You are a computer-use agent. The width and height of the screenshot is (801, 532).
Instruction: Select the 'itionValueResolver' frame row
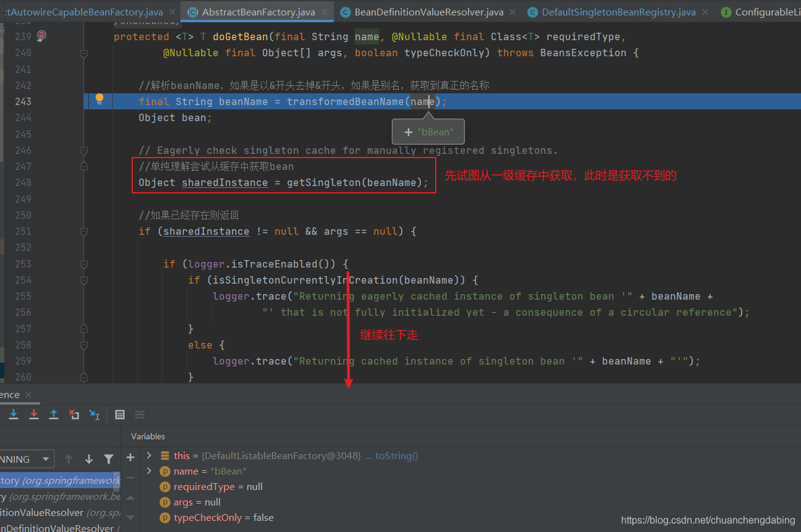[x=60, y=512]
